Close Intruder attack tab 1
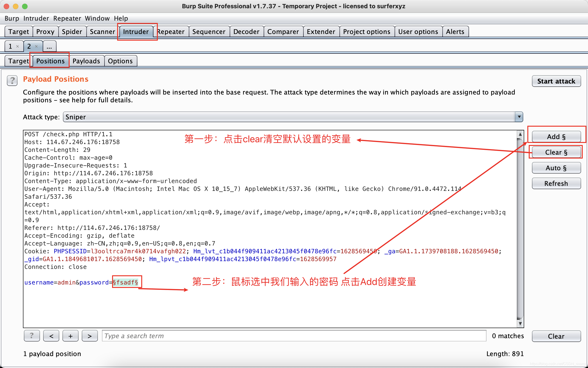 coord(17,46)
